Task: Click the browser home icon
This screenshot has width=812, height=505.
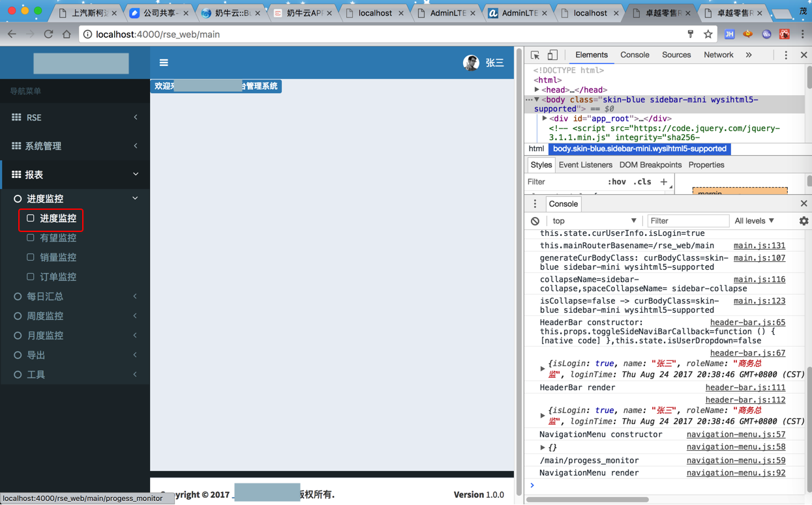Action: pyautogui.click(x=67, y=34)
